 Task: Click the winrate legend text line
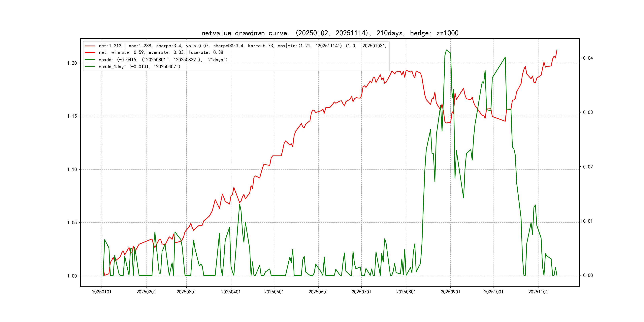(161, 52)
